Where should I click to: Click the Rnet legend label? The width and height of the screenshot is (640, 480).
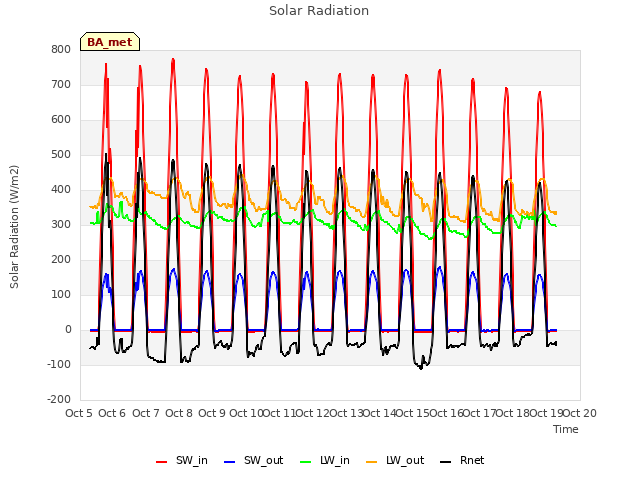[x=472, y=460]
